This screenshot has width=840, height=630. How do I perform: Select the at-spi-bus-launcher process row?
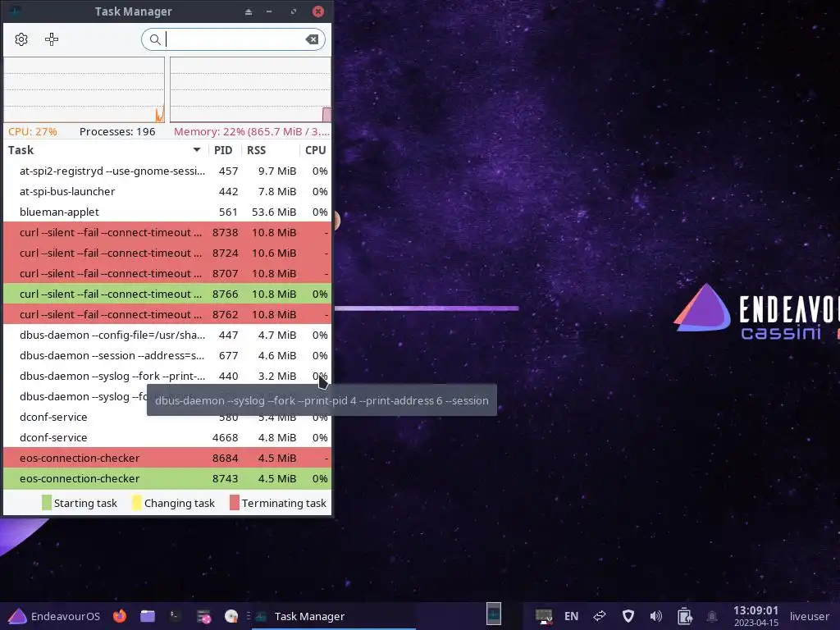(167, 191)
